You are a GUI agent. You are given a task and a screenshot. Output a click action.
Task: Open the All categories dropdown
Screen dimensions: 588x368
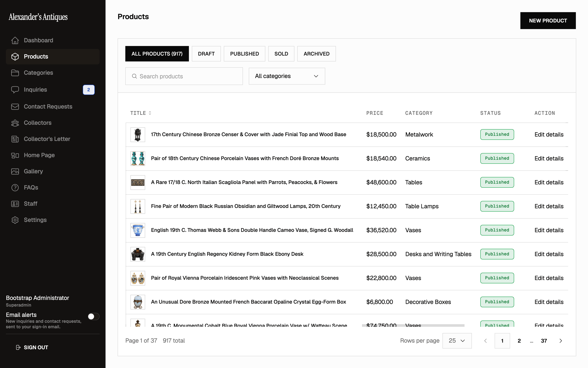click(x=287, y=76)
